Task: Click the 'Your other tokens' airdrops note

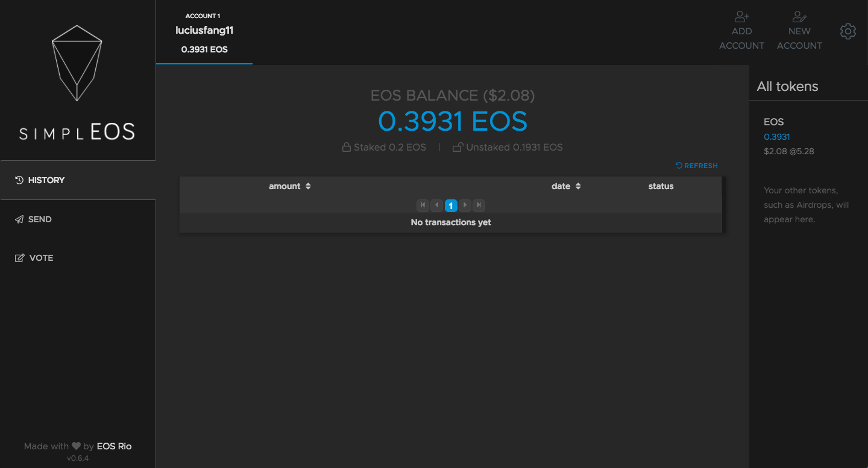Action: [x=807, y=205]
